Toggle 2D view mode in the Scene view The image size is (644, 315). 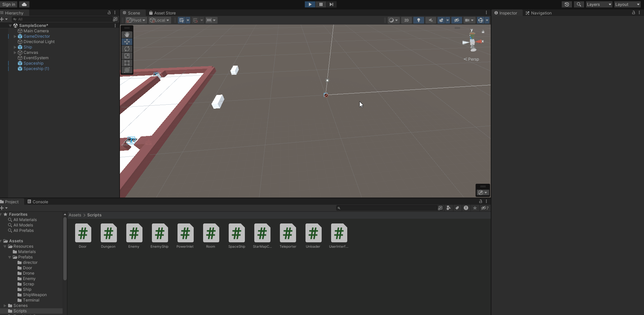(407, 20)
